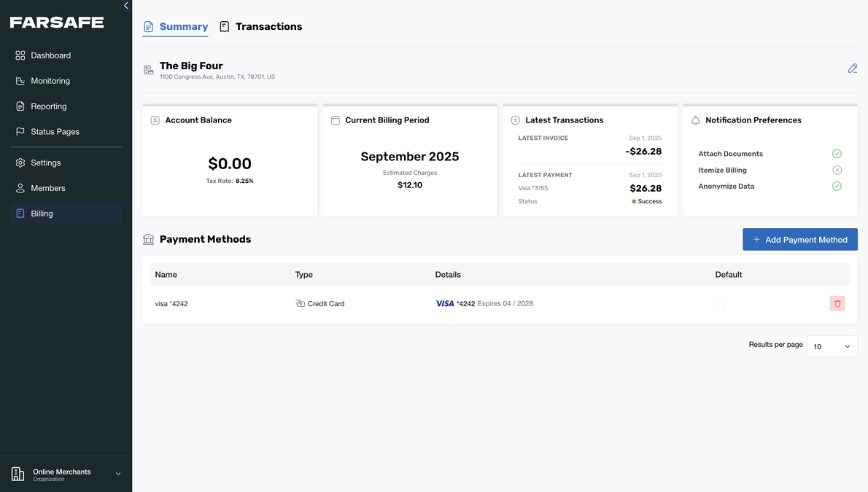Screen dimensions: 868x492
Task: Check the Default box for visa *4242
Action: click(719, 302)
